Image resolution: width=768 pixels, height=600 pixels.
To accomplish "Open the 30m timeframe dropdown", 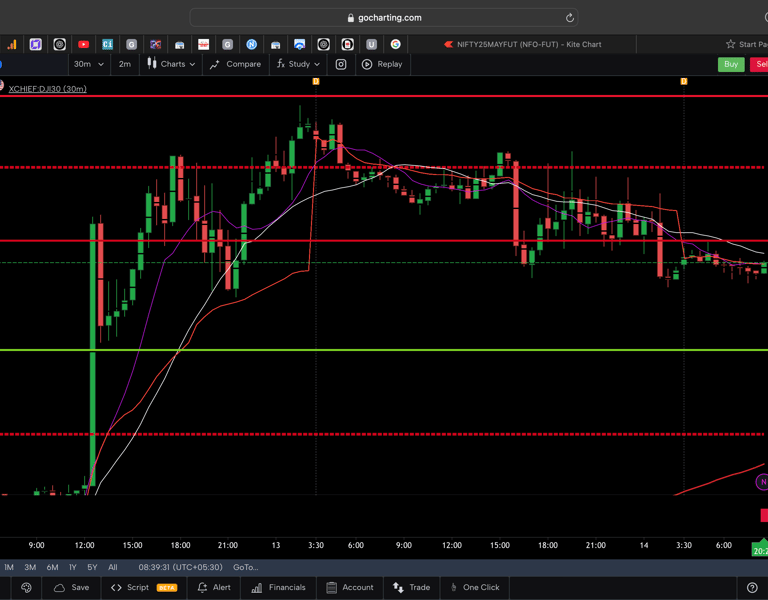I will pyautogui.click(x=89, y=64).
